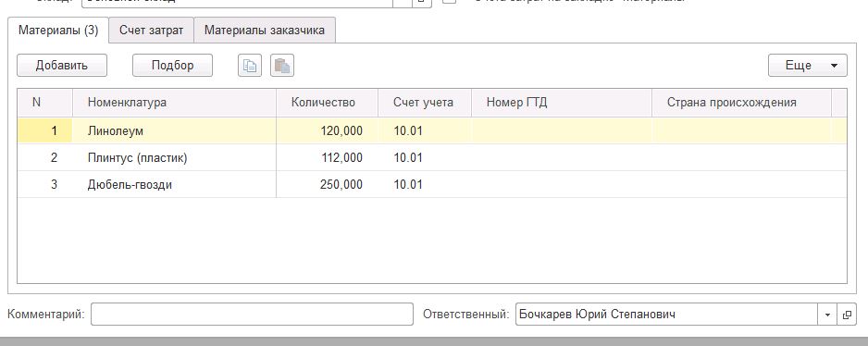Screen dimensions: 868x346
Task: Click the Номенклатура column header
Action: pyautogui.click(x=174, y=103)
